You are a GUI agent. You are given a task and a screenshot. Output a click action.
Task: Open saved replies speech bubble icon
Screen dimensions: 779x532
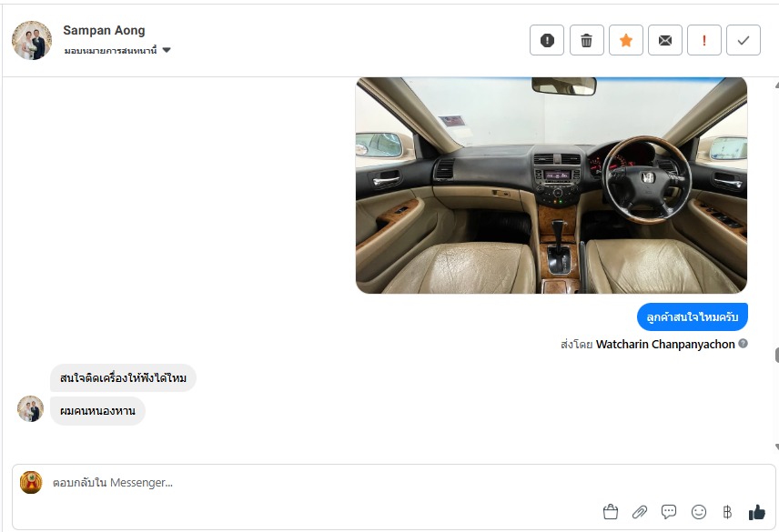click(x=669, y=512)
